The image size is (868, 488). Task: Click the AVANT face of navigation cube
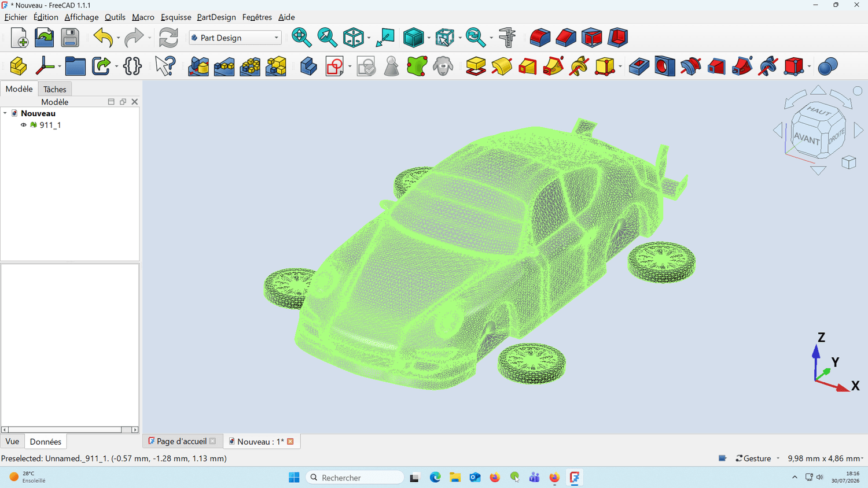pyautogui.click(x=807, y=139)
